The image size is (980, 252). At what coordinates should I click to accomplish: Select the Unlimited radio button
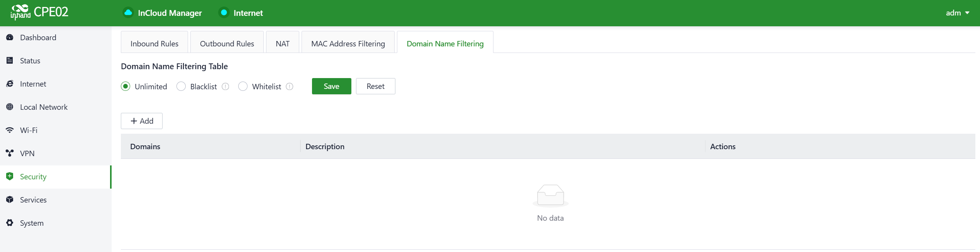tap(125, 87)
